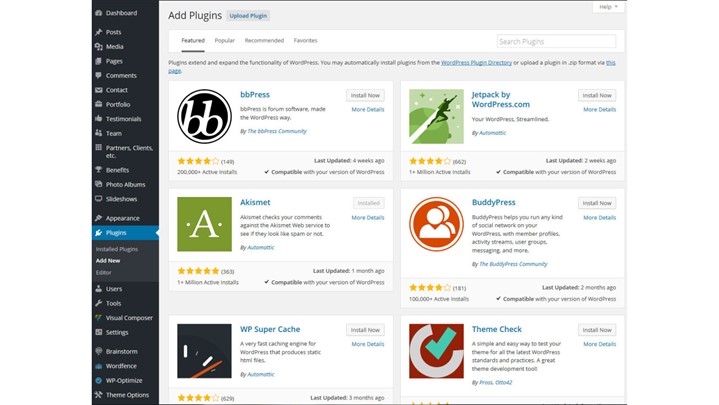Click the Partners, Clients grid icon
Image resolution: width=719 pixels, height=405 pixels.
pos(99,148)
